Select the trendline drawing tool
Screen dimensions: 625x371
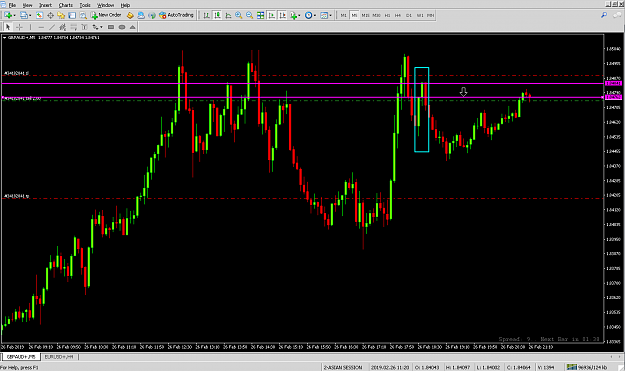coord(52,27)
